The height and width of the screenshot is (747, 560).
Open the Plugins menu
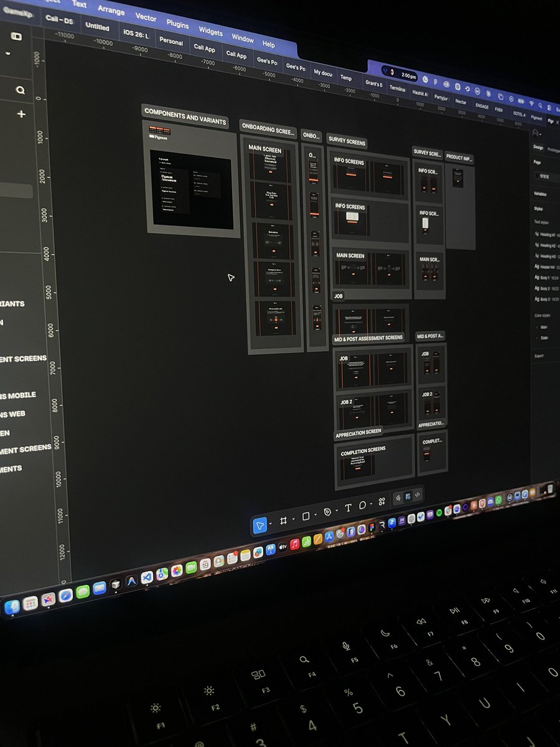[178, 24]
